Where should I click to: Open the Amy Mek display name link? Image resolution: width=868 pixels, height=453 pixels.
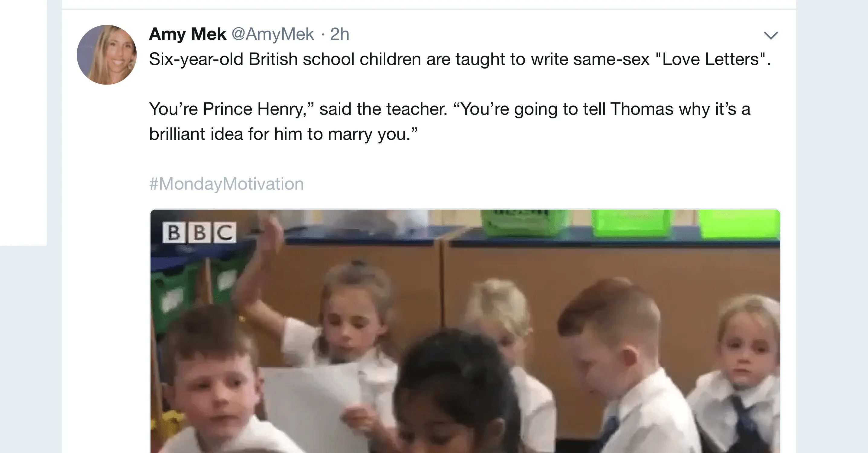click(187, 34)
